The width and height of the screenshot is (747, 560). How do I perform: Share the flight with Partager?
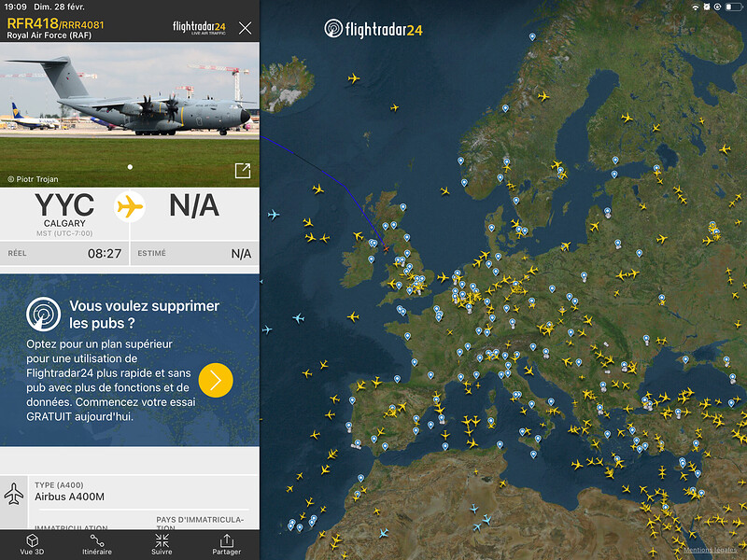tap(227, 544)
